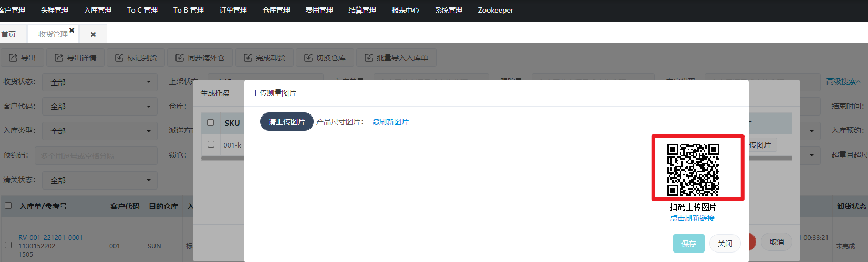The image size is (868, 262).
Task: Click the 切换仓库 icon button
Action: click(325, 58)
